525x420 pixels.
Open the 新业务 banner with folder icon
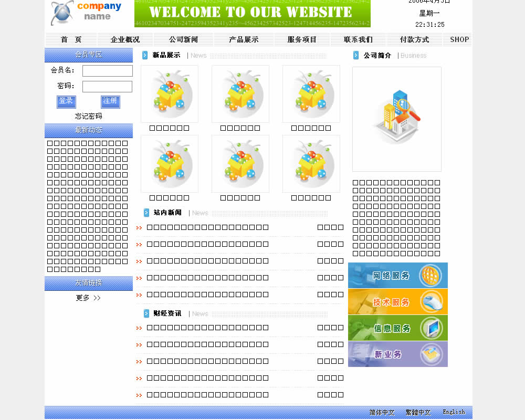[397, 354]
